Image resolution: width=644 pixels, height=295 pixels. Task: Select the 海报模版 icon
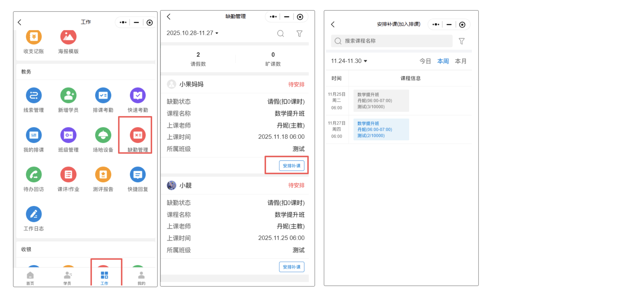pos(68,41)
